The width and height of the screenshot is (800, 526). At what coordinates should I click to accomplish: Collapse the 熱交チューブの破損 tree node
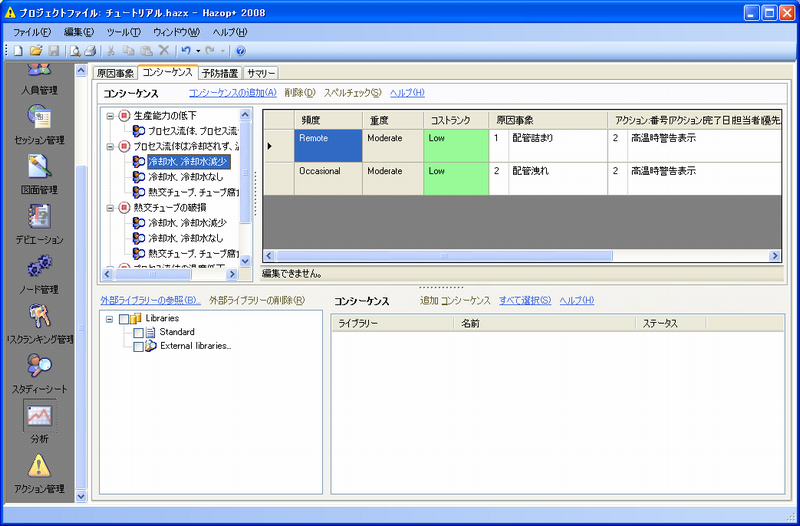tap(110, 208)
